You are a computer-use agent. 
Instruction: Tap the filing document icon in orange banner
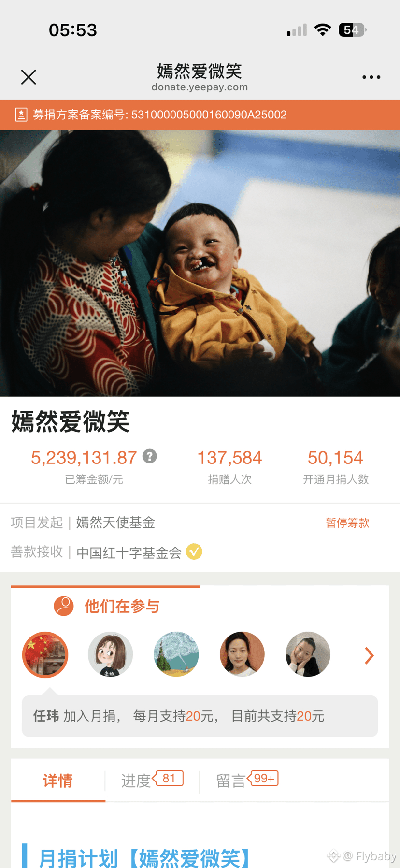click(x=21, y=115)
